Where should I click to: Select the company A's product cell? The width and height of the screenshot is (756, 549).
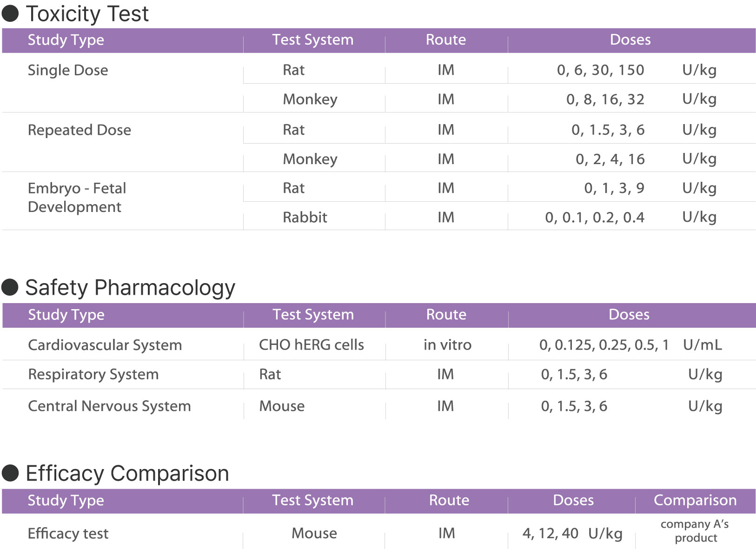click(695, 531)
